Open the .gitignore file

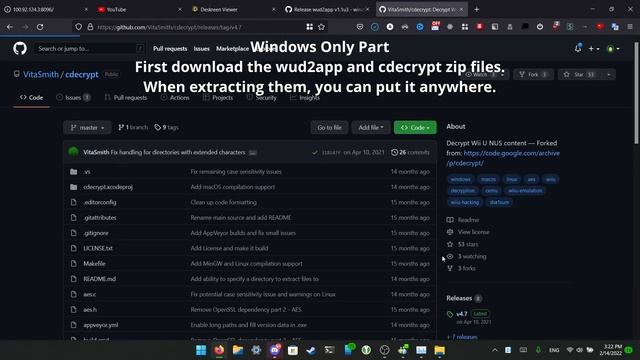(96, 233)
